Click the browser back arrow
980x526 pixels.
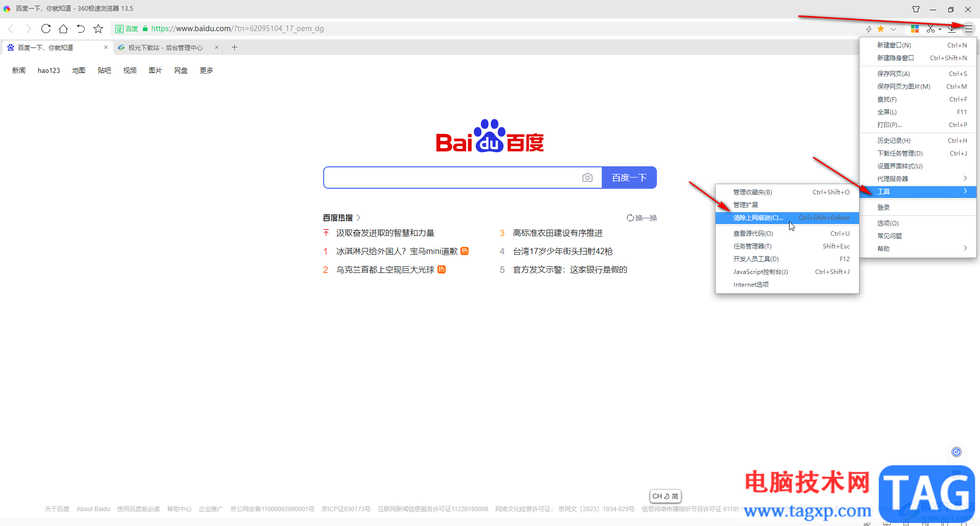point(11,29)
